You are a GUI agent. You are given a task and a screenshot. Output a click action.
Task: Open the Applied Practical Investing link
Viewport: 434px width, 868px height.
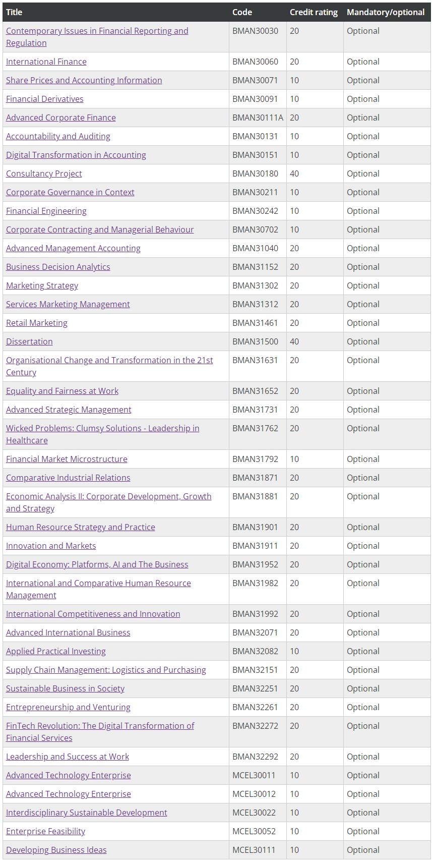pos(56,651)
